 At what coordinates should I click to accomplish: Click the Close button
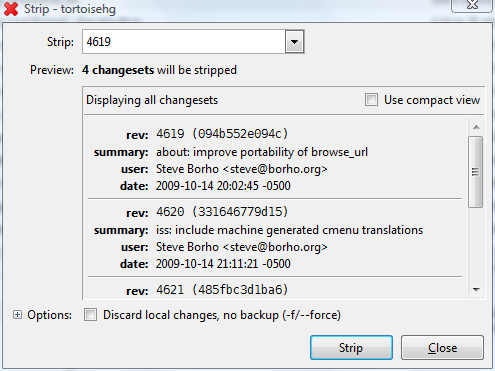pyautogui.click(x=442, y=348)
